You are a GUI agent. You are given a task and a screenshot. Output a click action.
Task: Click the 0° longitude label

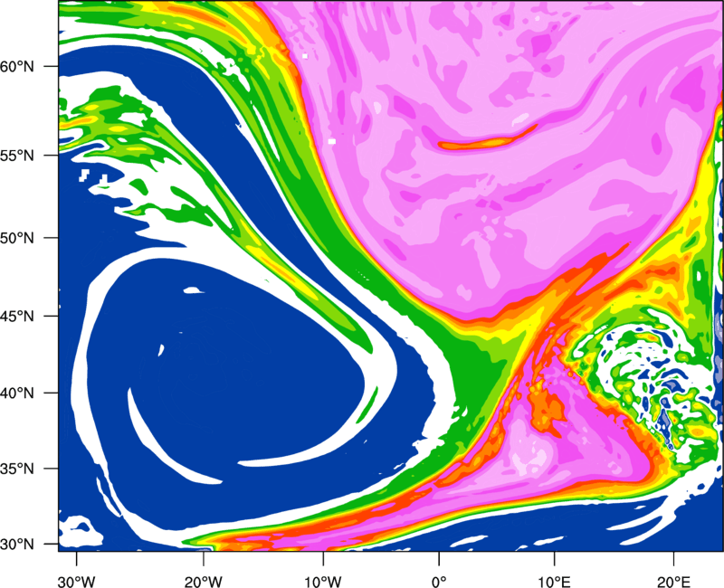[439, 582]
